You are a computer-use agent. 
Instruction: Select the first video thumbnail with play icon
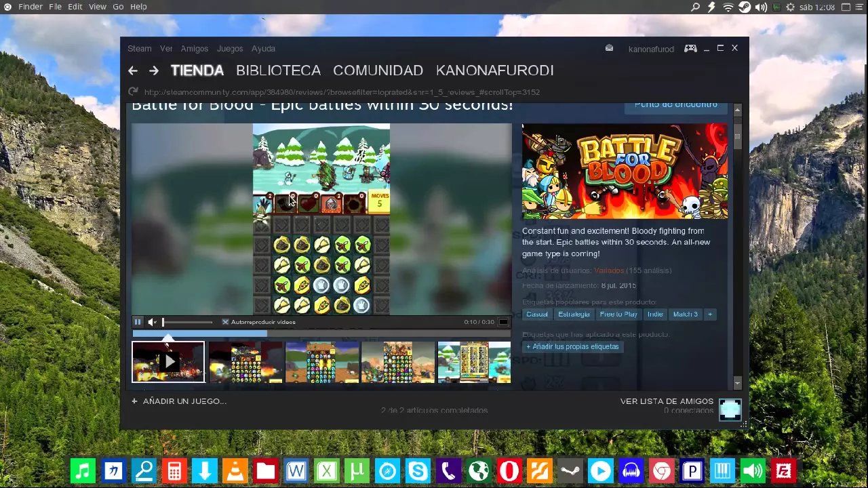point(168,362)
